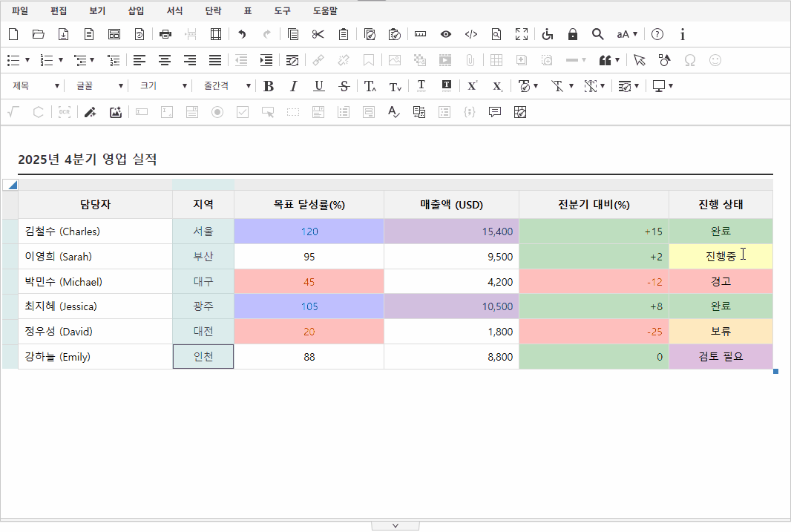Screen dimensions: 791x532
Task: Click the fullscreen expand icon
Action: [522, 34]
